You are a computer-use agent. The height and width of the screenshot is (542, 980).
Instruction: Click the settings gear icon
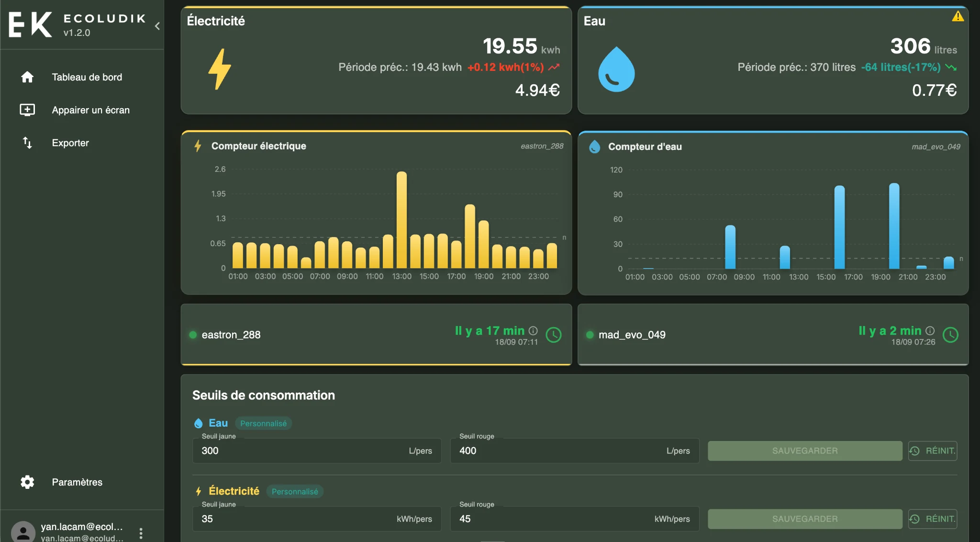click(27, 482)
